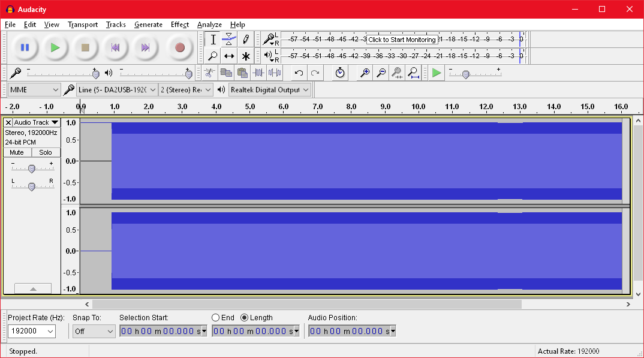Select the Selection (I-beam) tool
This screenshot has height=358, width=644.
click(x=213, y=40)
